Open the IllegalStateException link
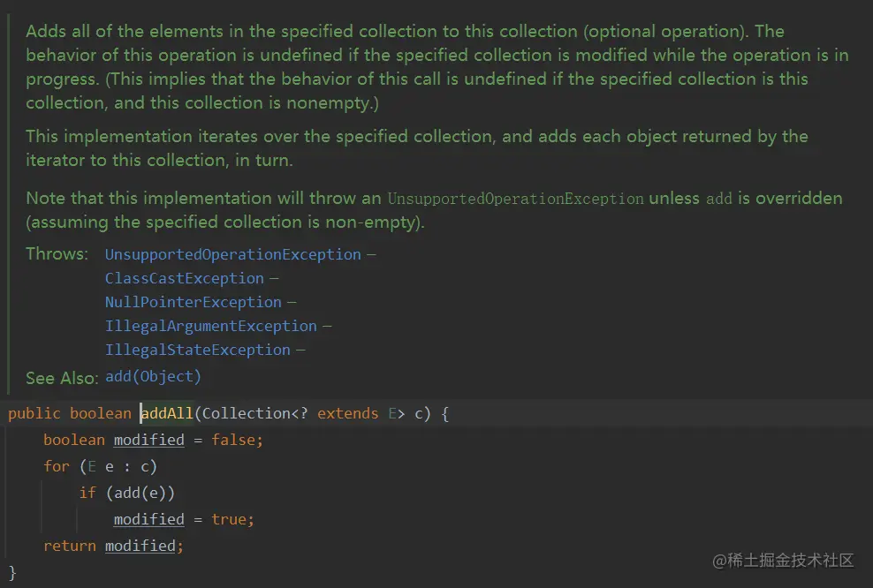Screen dimensions: 873x588 tap(198, 350)
